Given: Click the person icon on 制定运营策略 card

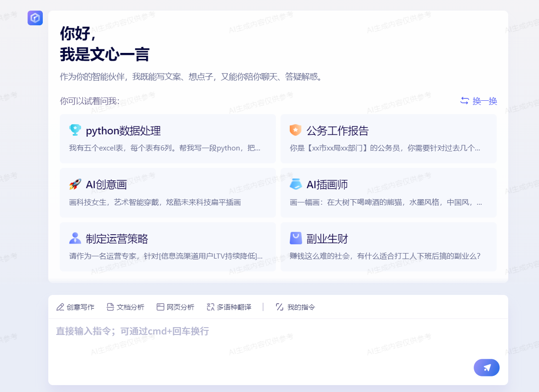Looking at the screenshot, I should point(74,238).
